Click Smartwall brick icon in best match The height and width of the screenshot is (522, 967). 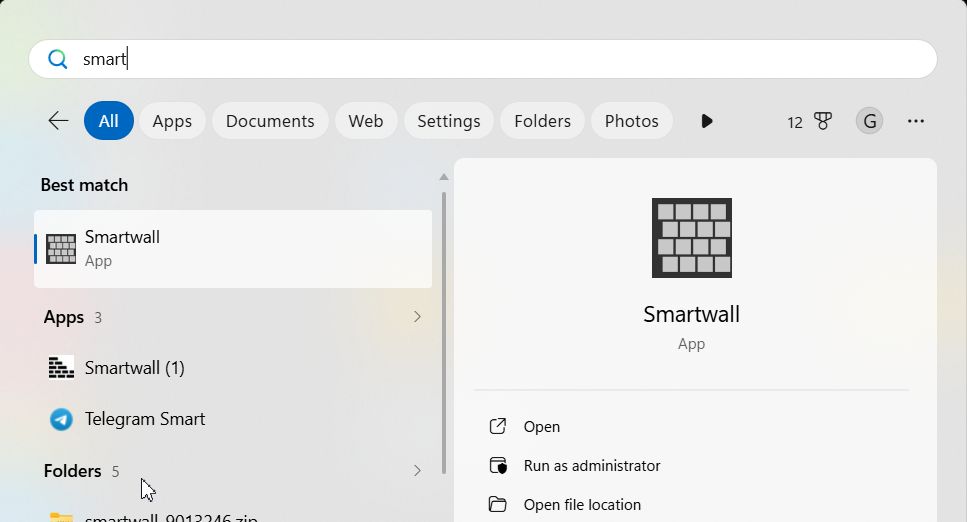point(61,249)
